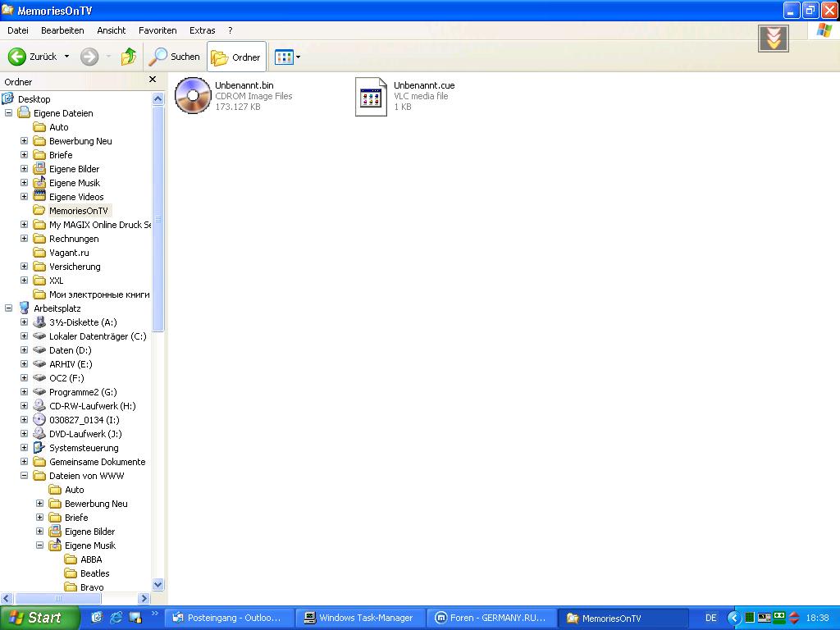Expand Eigene Videos folder node
Viewport: 840px width, 630px height.
(24, 197)
